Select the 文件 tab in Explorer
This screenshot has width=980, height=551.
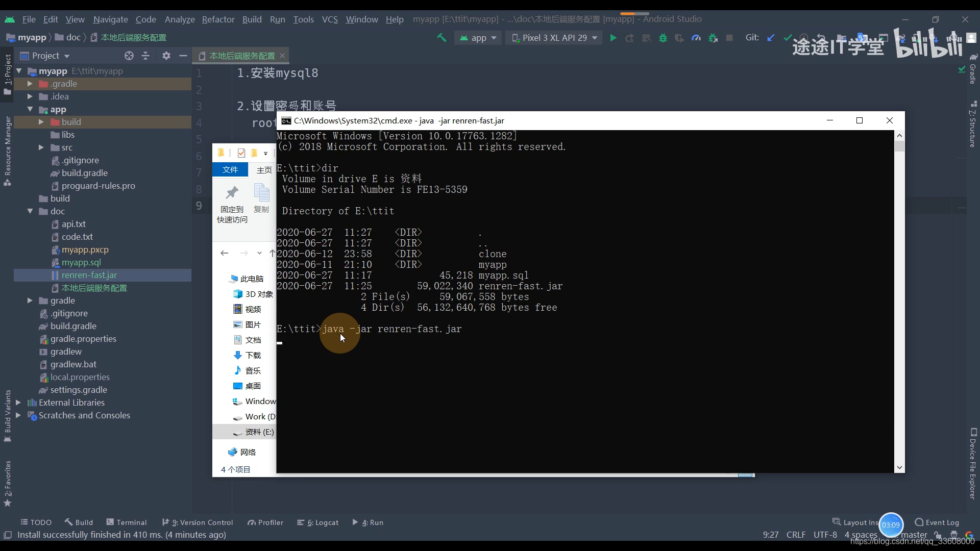[230, 170]
